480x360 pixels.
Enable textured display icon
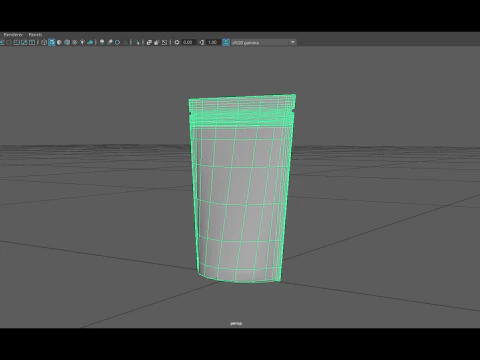coord(75,42)
